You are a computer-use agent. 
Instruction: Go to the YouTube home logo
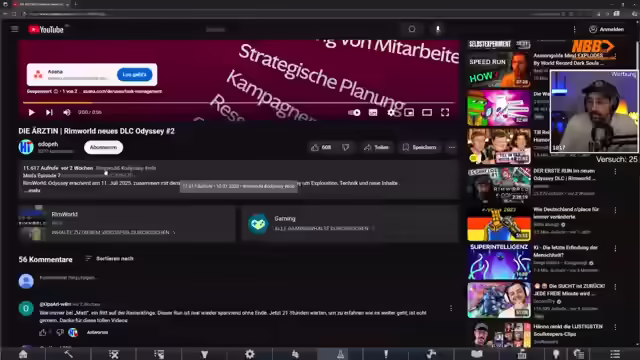click(x=46, y=29)
